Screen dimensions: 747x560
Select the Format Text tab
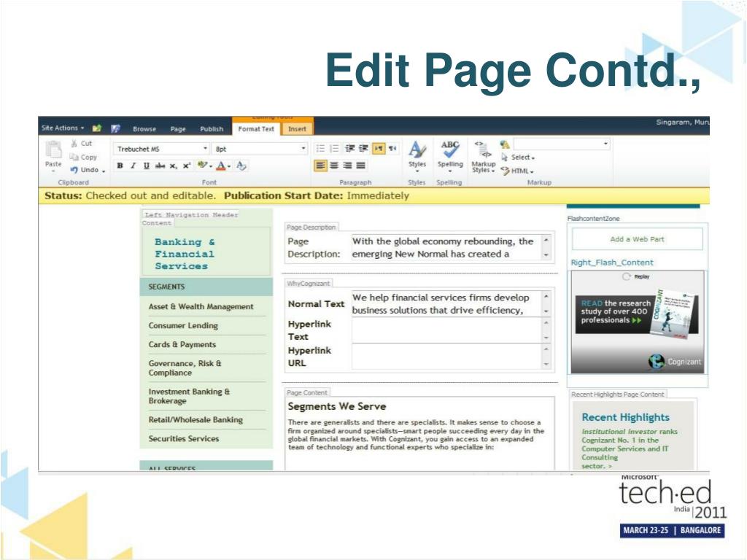(256, 128)
